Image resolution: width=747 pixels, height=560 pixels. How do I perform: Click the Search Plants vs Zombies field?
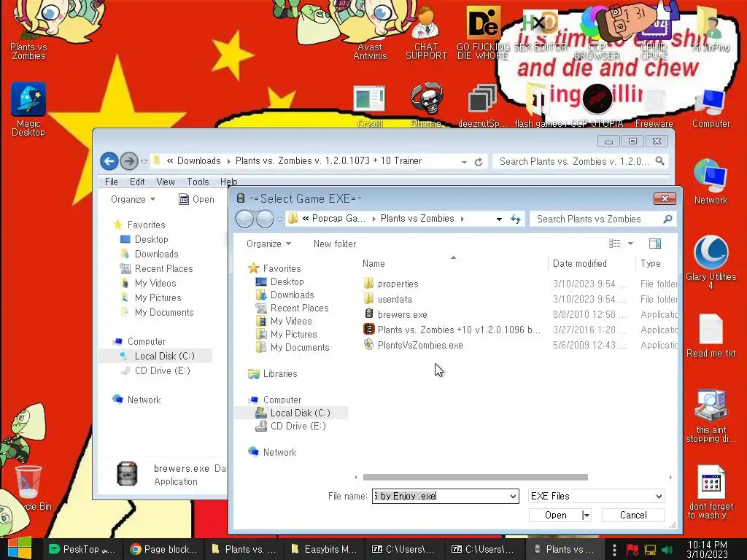(x=595, y=219)
